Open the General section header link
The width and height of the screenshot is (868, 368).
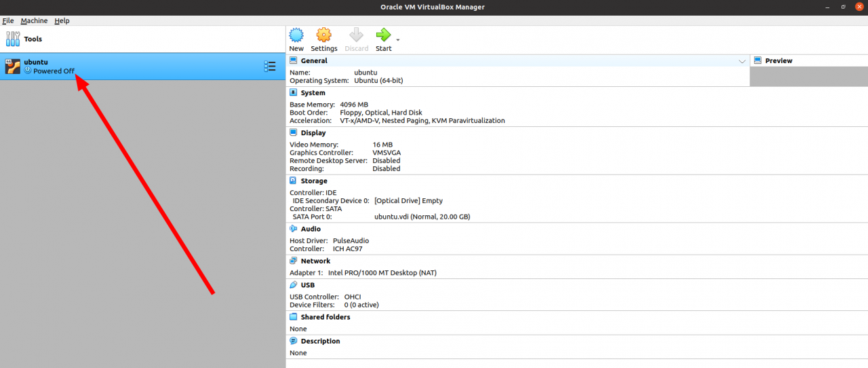[x=314, y=61]
